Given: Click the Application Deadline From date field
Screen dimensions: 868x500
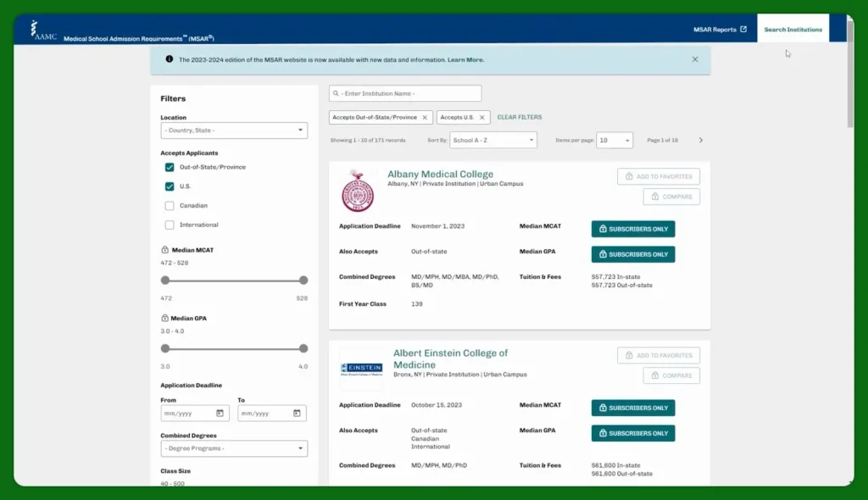Looking at the screenshot, I should (194, 413).
